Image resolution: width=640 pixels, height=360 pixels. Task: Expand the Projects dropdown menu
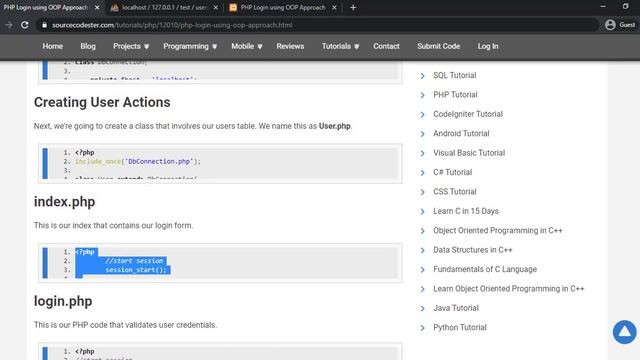point(131,46)
